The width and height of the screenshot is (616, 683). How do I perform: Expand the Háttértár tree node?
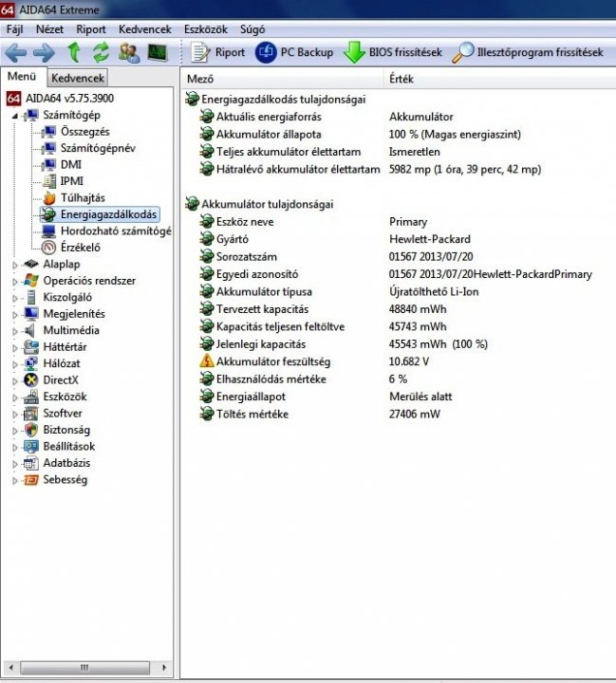[x=15, y=347]
